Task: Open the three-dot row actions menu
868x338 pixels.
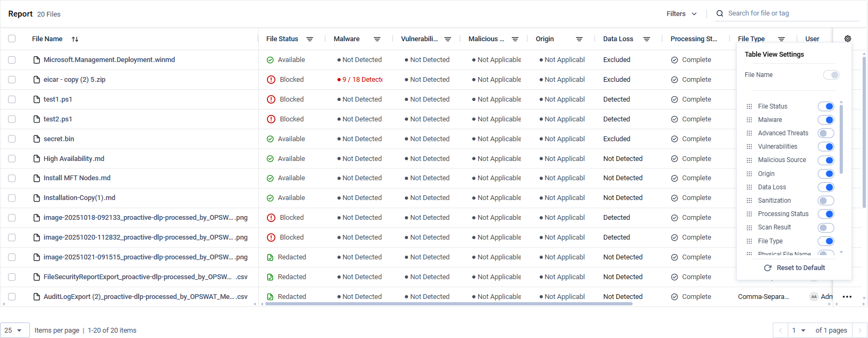Action: (847, 297)
